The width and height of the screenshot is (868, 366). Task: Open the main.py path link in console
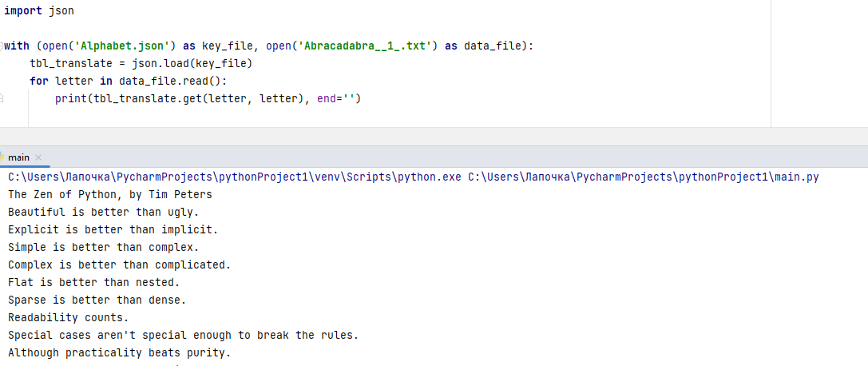[x=644, y=177]
